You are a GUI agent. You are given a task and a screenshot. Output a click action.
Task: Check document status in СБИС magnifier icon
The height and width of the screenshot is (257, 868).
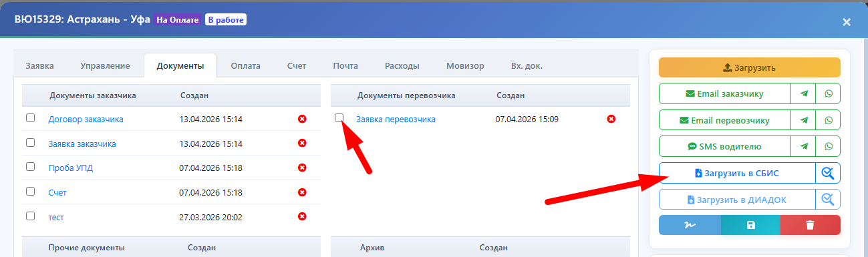point(828,173)
